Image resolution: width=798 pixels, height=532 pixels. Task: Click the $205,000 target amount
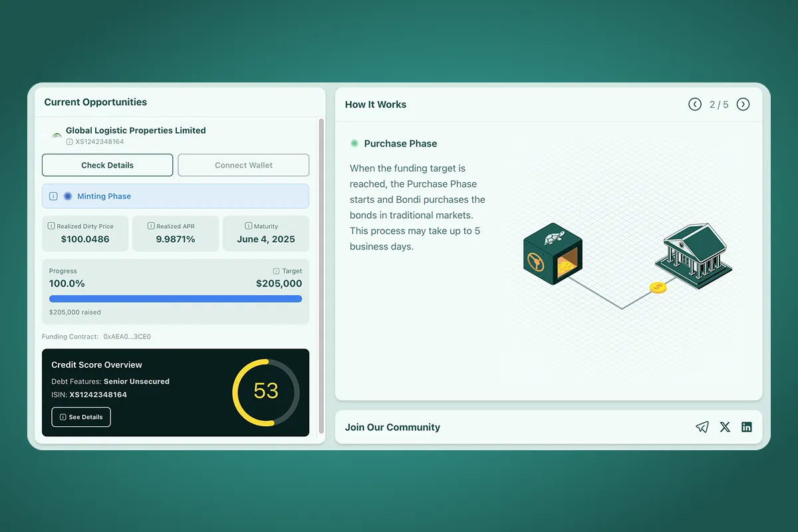click(x=279, y=283)
